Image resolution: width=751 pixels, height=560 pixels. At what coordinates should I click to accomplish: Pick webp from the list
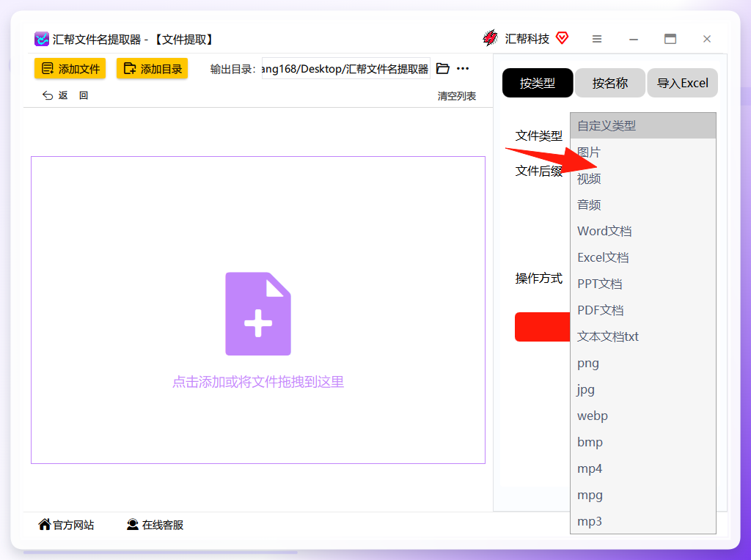coord(642,416)
